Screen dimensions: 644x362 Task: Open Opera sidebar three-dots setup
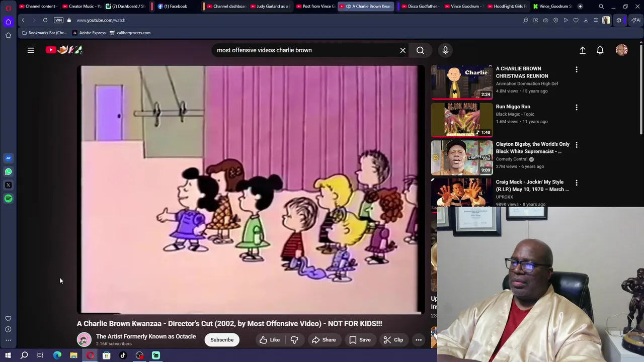8,340
